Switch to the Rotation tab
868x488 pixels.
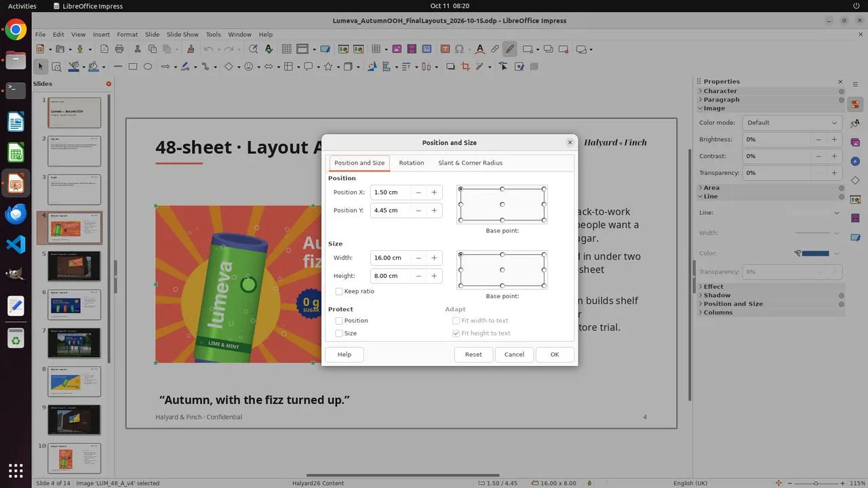(412, 163)
